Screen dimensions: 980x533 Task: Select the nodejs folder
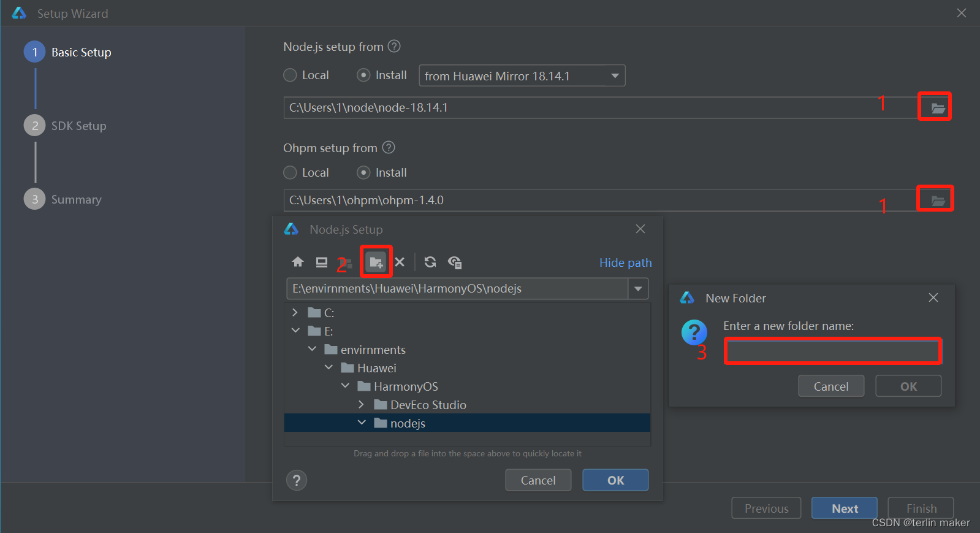[467, 423]
